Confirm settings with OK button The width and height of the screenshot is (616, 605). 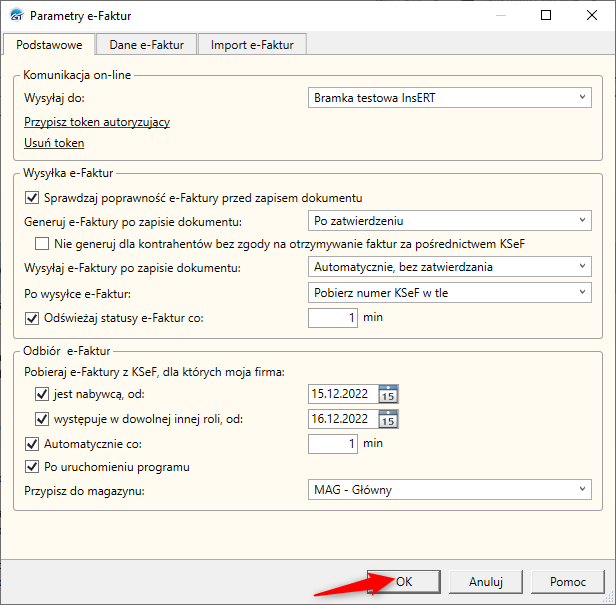[x=403, y=581]
